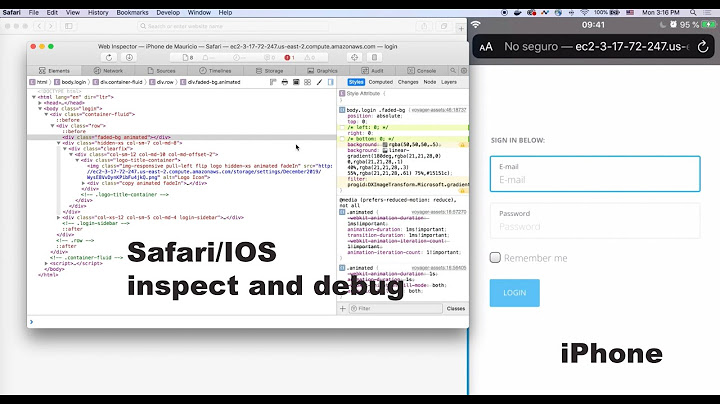The image size is (720, 404).
Task: Toggle the Safari sidebar icon in background window
Action: [68, 26]
